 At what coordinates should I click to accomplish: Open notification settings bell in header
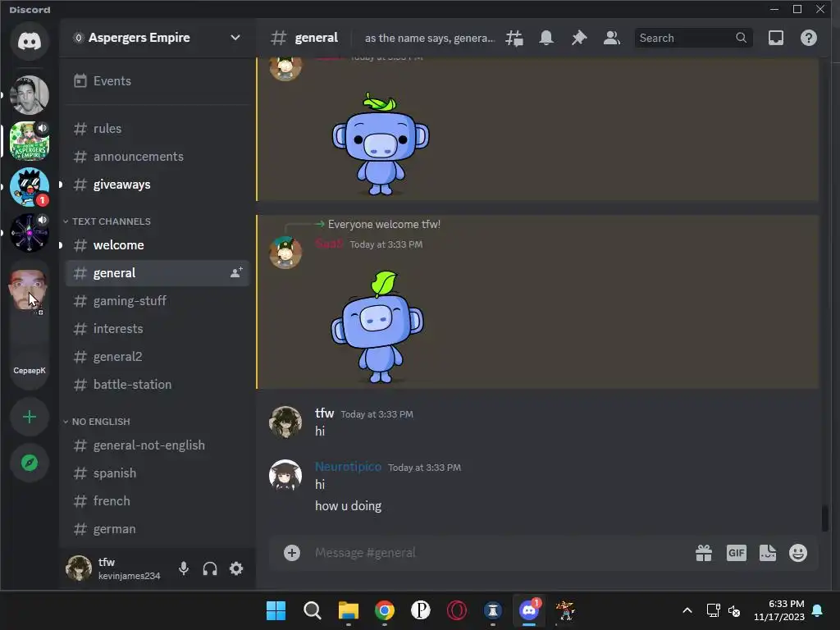546,38
